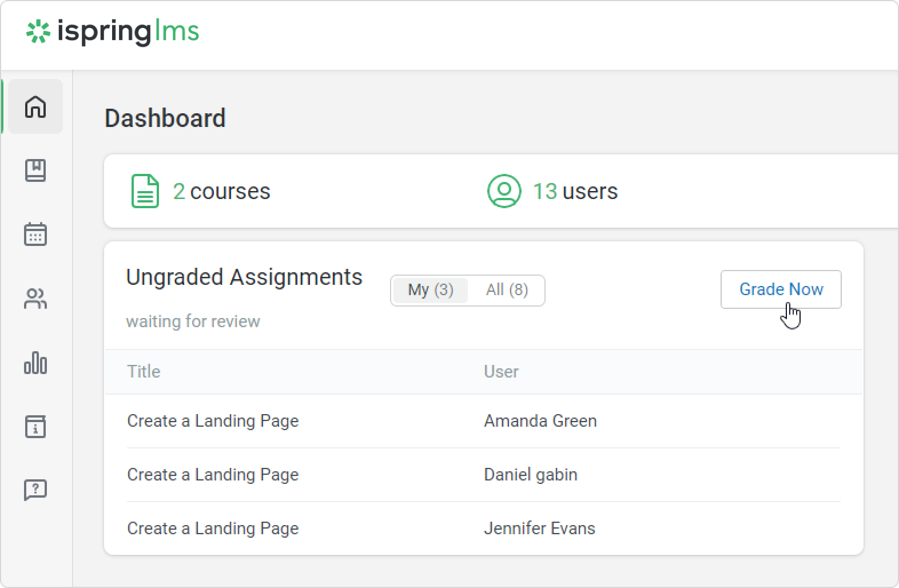Switch to My (3) assignments filter
Image resolution: width=899 pixels, height=588 pixels.
[x=430, y=290]
